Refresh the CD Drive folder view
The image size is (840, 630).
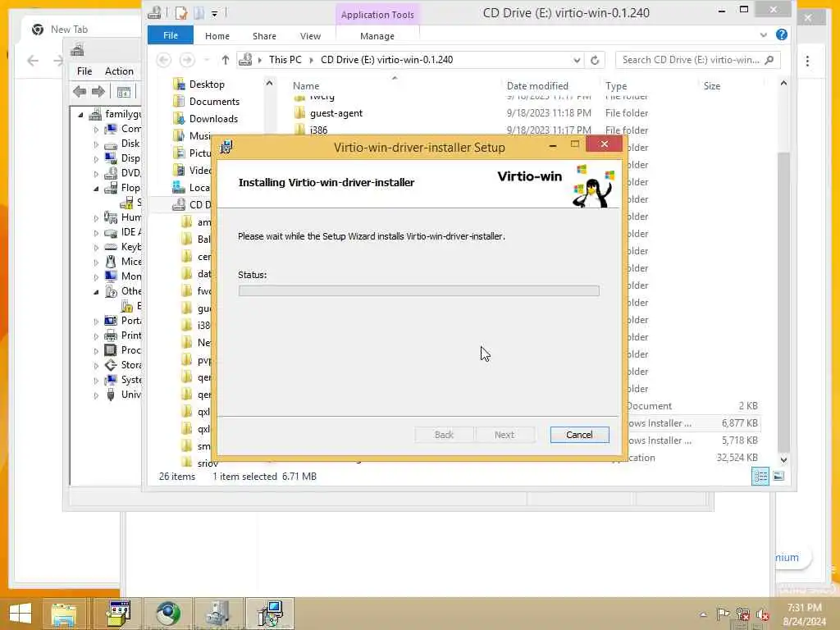coord(595,60)
